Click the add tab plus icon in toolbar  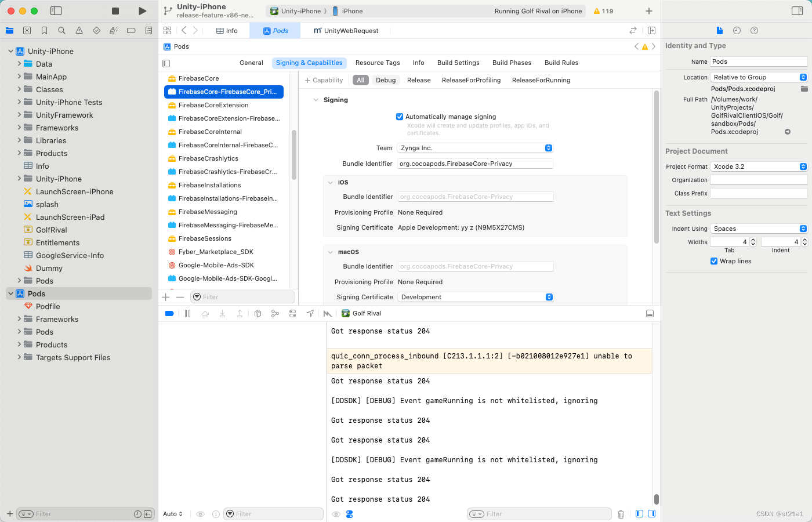click(649, 11)
